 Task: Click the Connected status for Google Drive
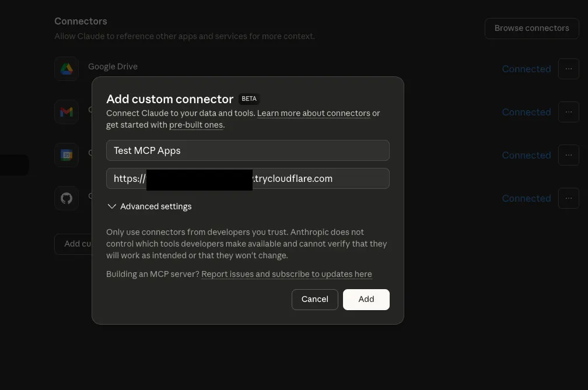pyautogui.click(x=527, y=69)
